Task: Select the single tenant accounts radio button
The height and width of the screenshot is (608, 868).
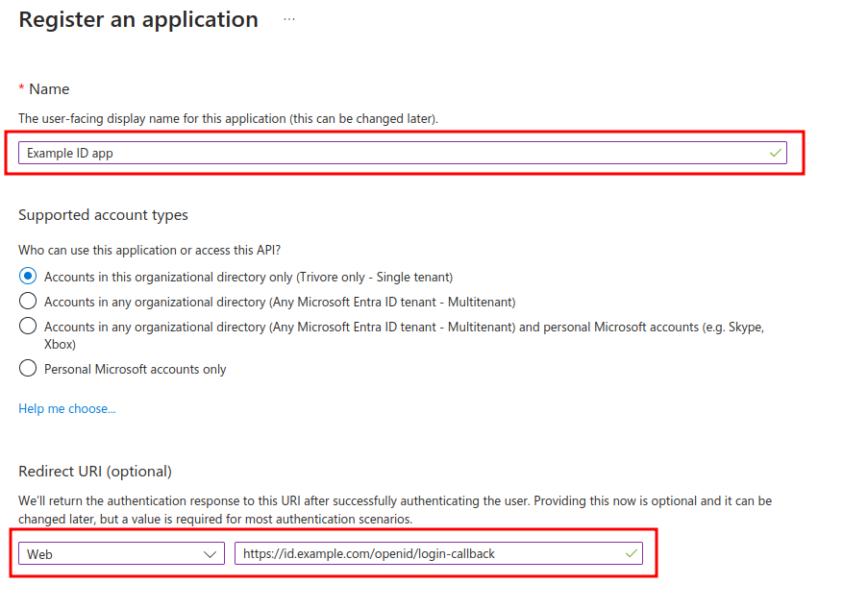Action: (28, 276)
